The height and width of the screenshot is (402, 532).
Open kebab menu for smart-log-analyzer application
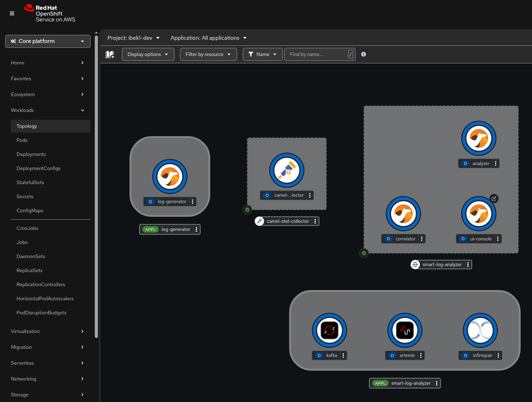(x=437, y=383)
